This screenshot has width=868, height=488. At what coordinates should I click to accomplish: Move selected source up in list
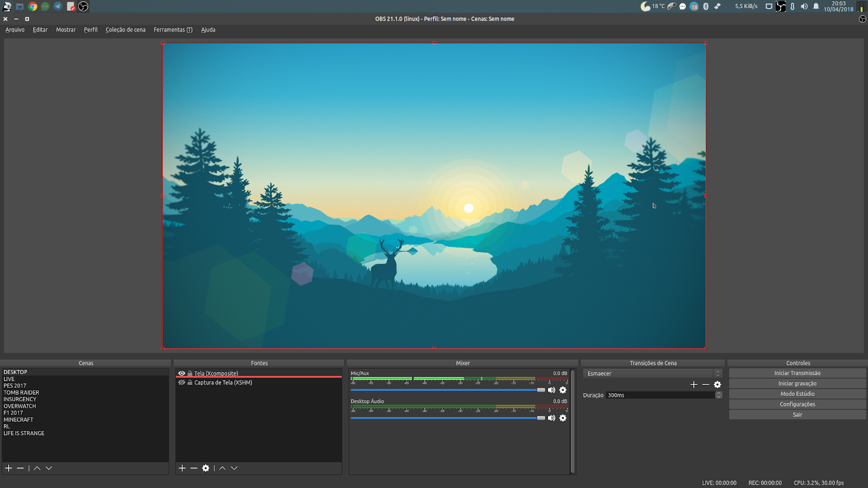point(222,468)
